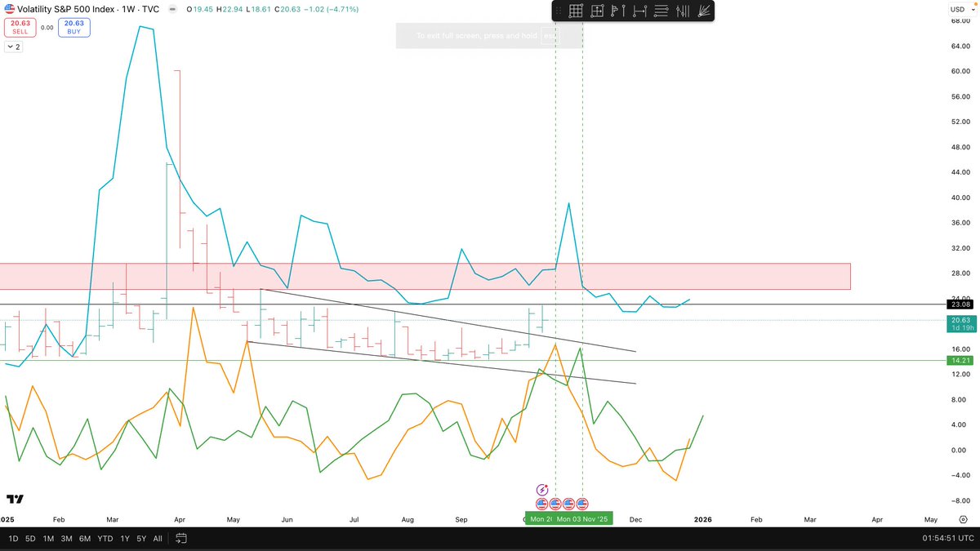Click the 68.00 price scale label

pos(960,21)
